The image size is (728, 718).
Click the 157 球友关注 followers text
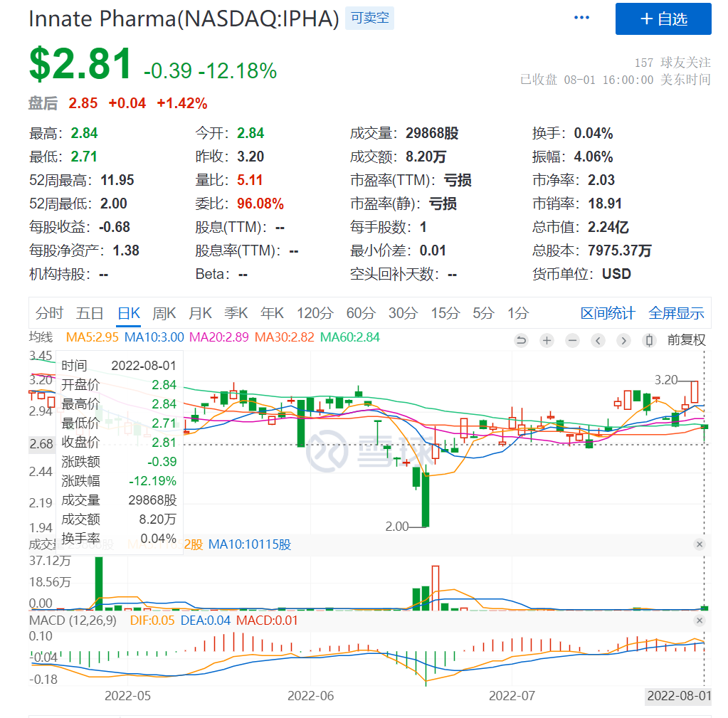tap(672, 63)
